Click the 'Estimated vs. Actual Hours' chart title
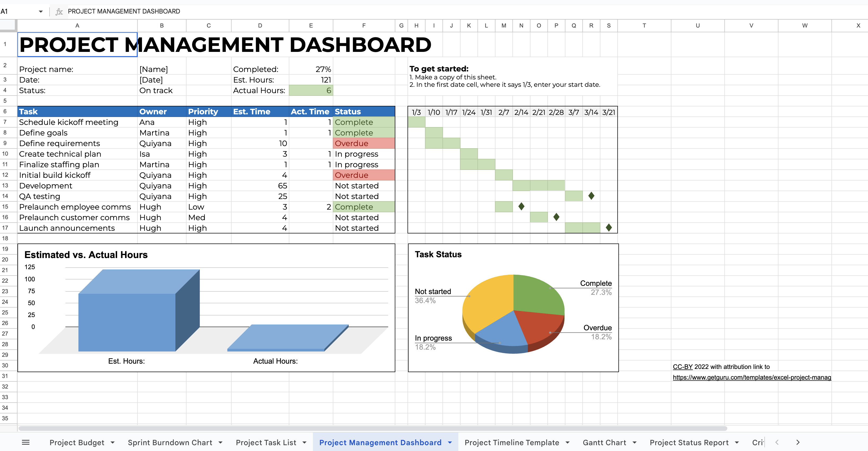Screen dimensions: 868x451 click(x=86, y=255)
